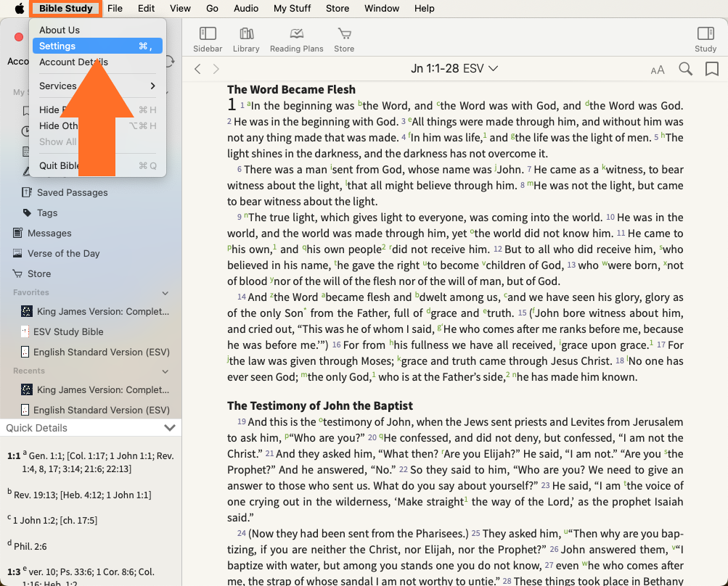Click the red close window button

(19, 37)
